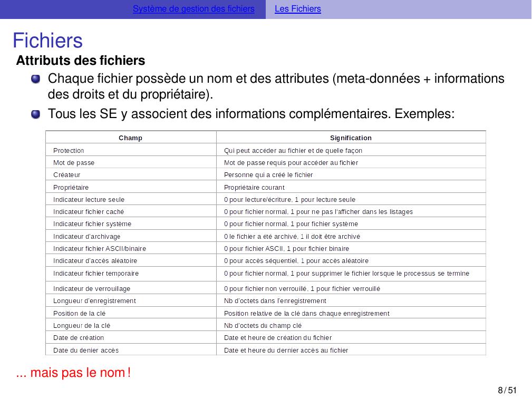Click the 'Mot de passe' field cell

point(74,163)
